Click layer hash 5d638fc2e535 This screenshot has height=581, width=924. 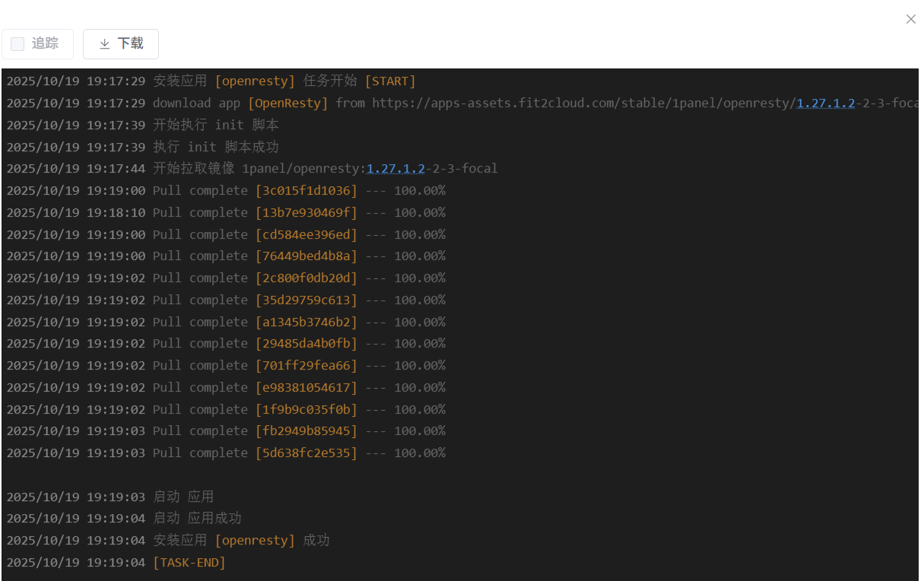tap(306, 453)
